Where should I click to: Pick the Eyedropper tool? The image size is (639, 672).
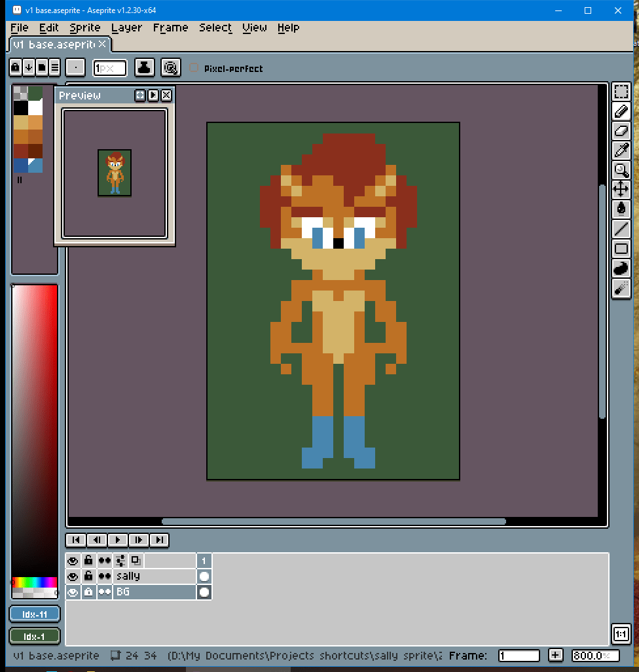click(x=621, y=150)
